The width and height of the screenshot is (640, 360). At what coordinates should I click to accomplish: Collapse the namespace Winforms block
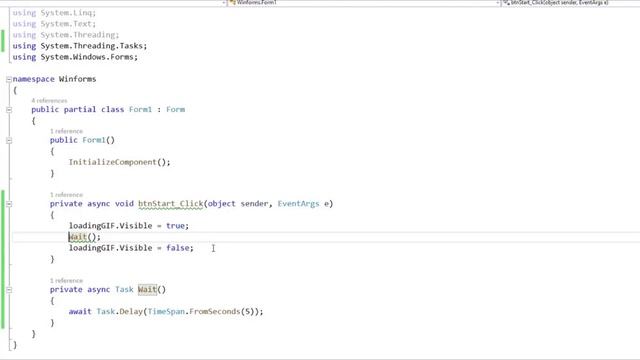9,79
